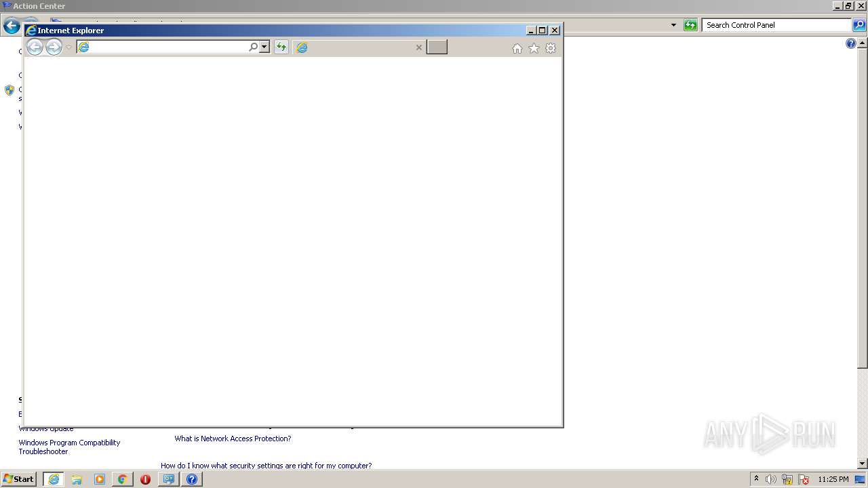The width and height of the screenshot is (868, 488).
Task: Click Action Center scrollbar down arrow
Action: point(863,464)
